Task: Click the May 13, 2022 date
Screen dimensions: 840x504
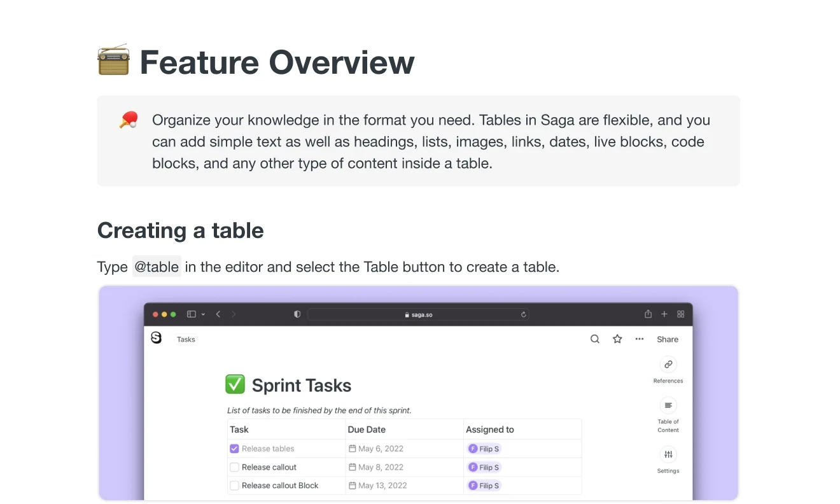Action: 378,486
